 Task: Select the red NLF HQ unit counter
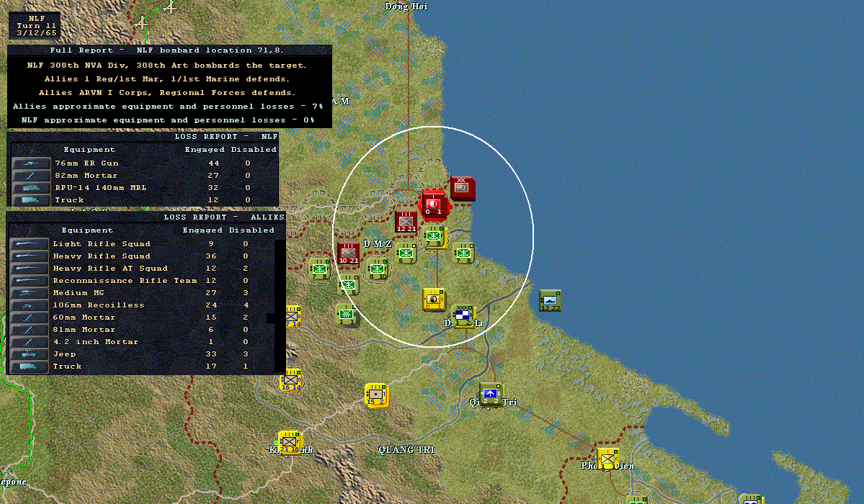pyautogui.click(x=462, y=188)
